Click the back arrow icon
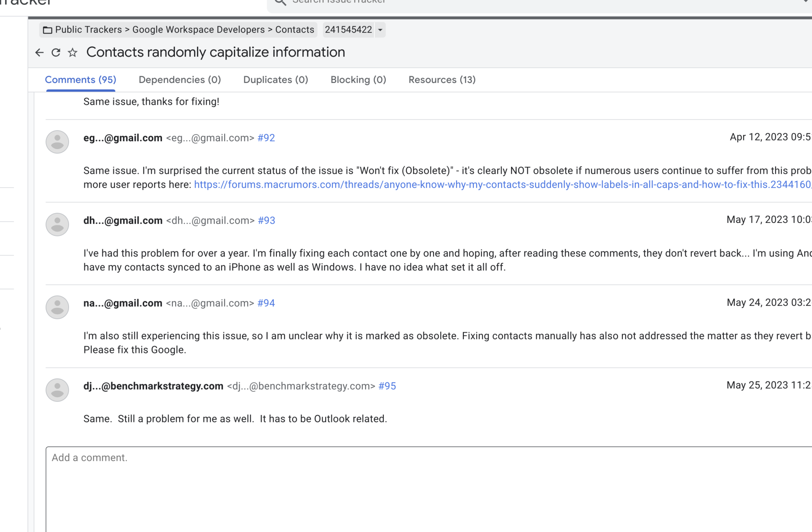Viewport: 812px width, 532px height. click(x=39, y=52)
